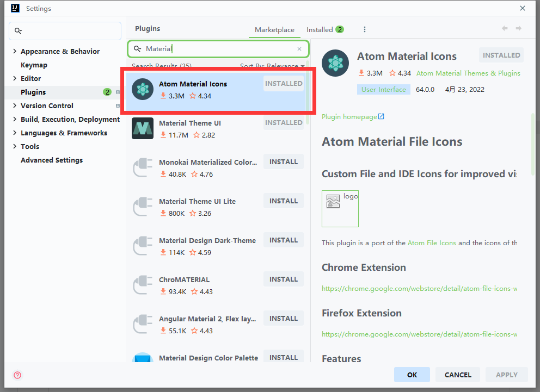Click the INSTALLED button in the details header

tap(501, 55)
